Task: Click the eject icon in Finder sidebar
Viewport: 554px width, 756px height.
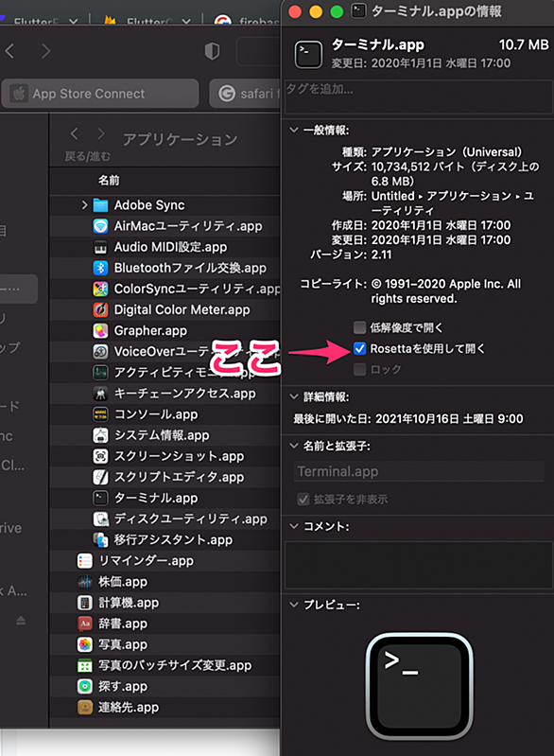Action: 21,620
